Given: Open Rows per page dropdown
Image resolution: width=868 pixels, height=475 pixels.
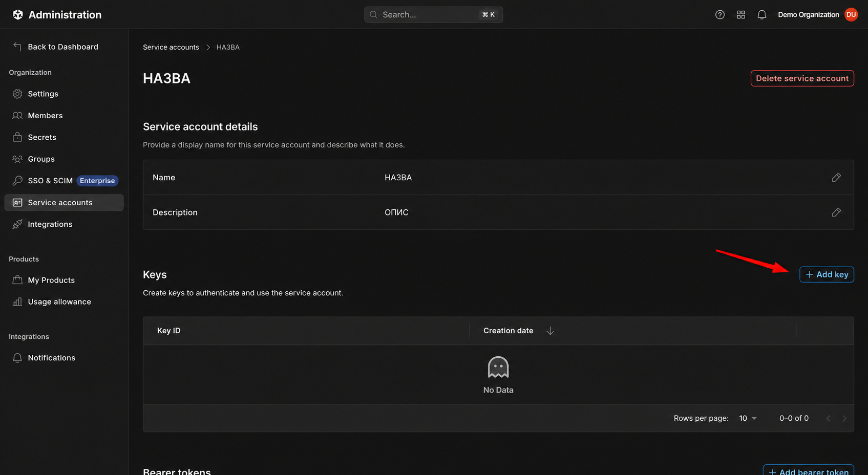Looking at the screenshot, I should pos(748,418).
